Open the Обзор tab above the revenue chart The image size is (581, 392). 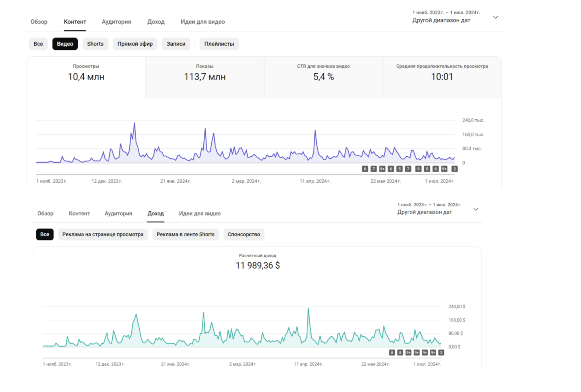click(x=45, y=213)
